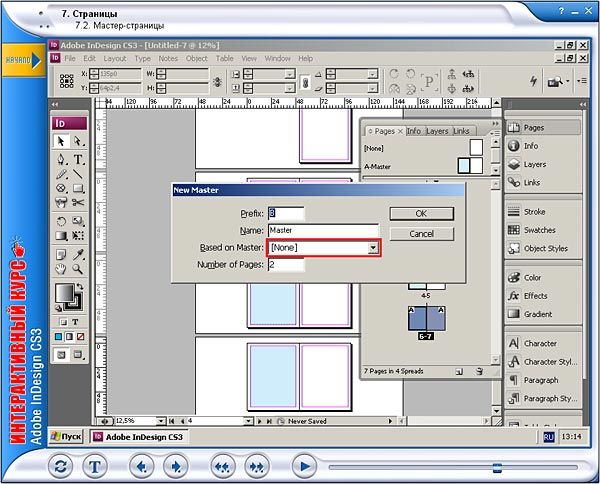Click Cancel in New Master dialog
Viewport: 600px width, 484px height.
[421, 234]
